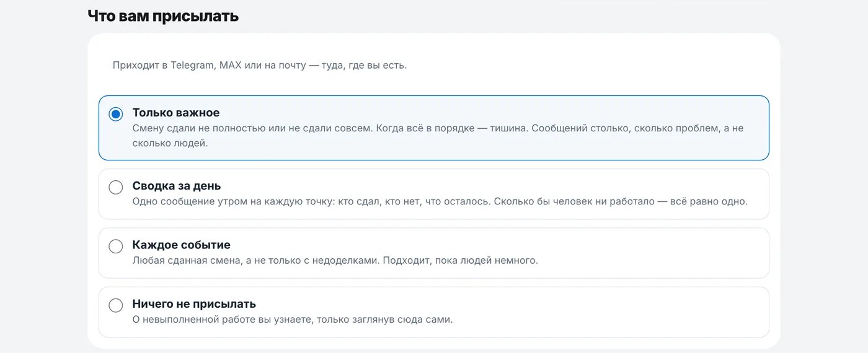Click the description "О невыполненной работе вы узнаете"
The image size is (868, 353).
tap(293, 320)
